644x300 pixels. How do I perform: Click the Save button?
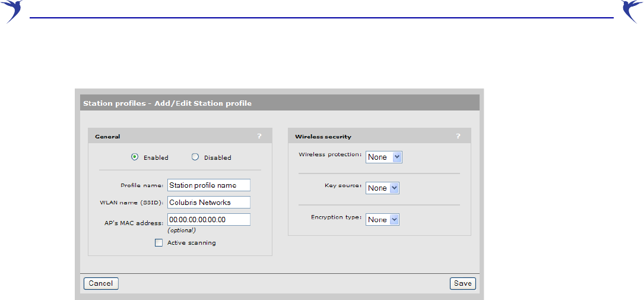[x=462, y=283]
